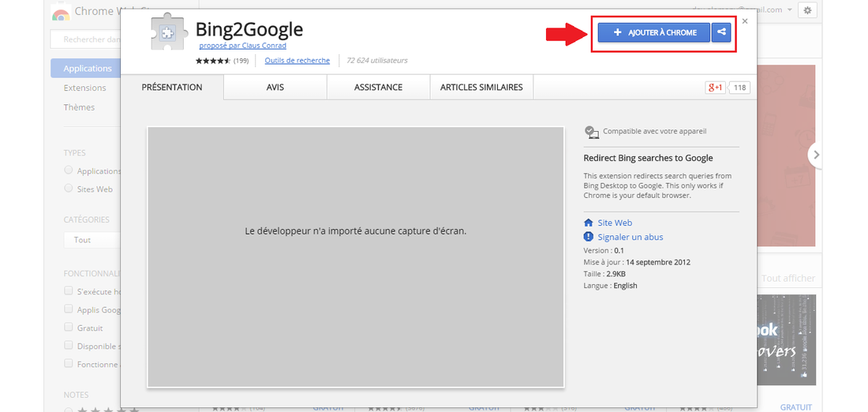
Task: Click the star rating in dialog header
Action: pyautogui.click(x=213, y=61)
